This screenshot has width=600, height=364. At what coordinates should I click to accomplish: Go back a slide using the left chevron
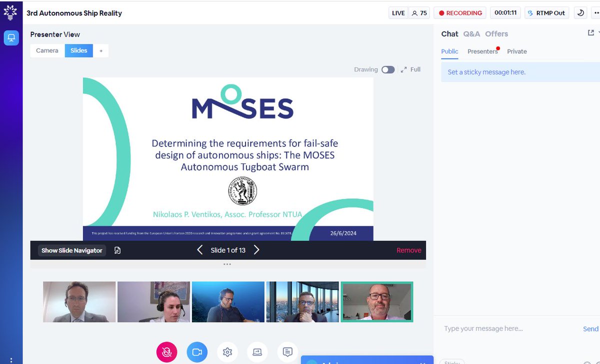click(199, 249)
